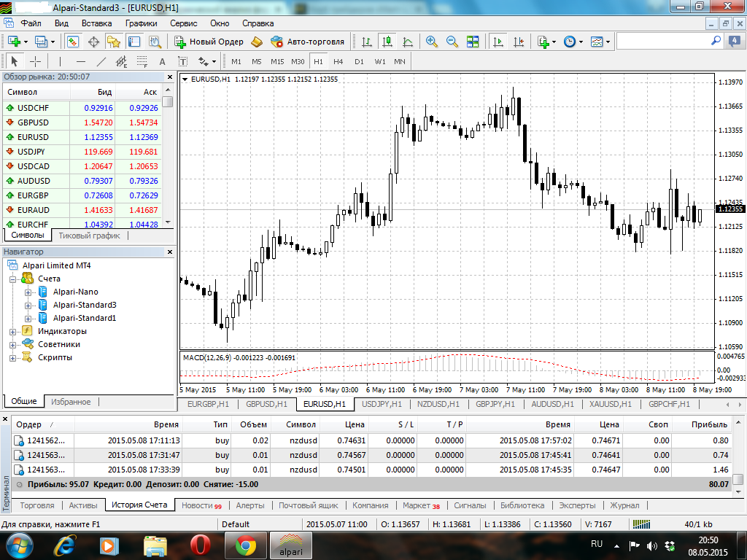Select the vertical line drawing tool
The width and height of the screenshot is (747, 560).
[x=60, y=61]
